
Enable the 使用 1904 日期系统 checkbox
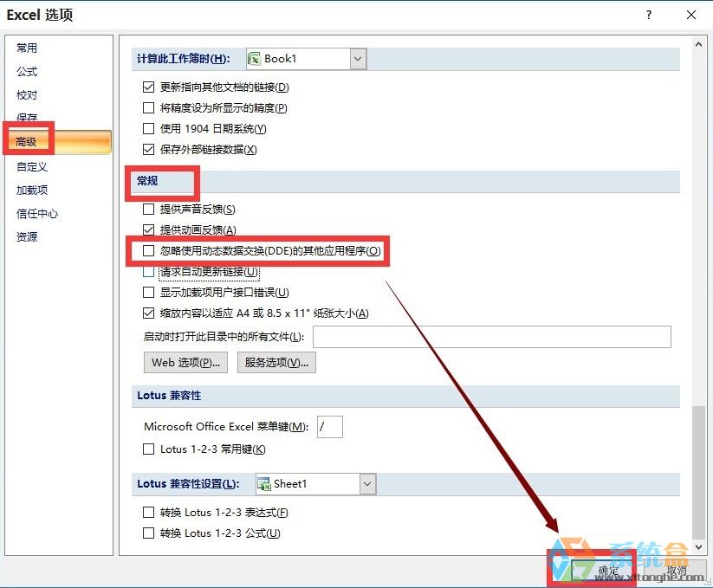pyautogui.click(x=148, y=128)
